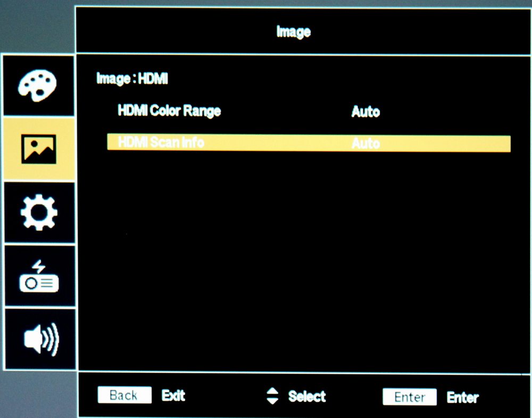Screen dimensions: 532x418
Task: Click the white Enter button
Action: point(410,397)
